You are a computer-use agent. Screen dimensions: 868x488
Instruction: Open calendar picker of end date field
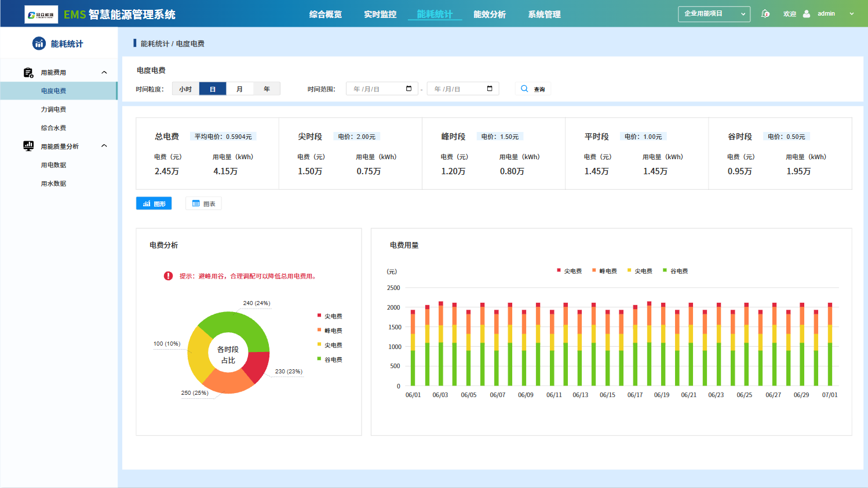490,89
